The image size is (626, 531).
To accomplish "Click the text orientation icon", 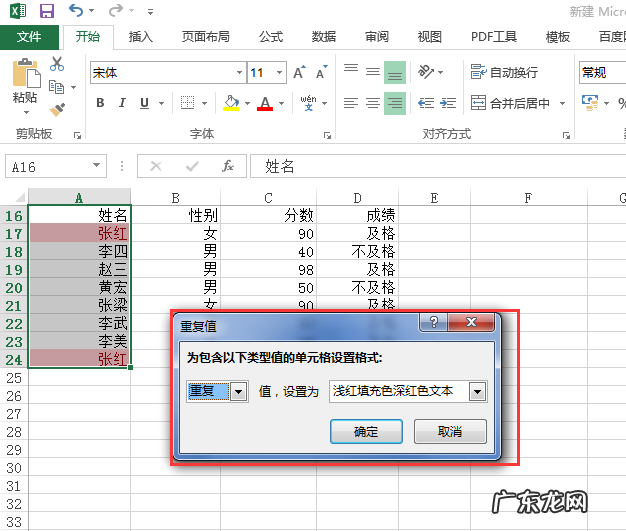I will 426,72.
